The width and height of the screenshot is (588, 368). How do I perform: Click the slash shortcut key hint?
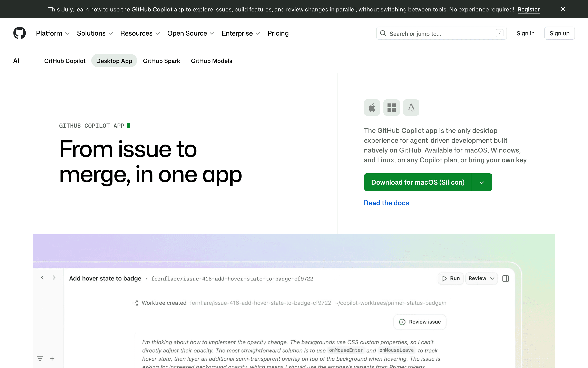click(x=499, y=33)
